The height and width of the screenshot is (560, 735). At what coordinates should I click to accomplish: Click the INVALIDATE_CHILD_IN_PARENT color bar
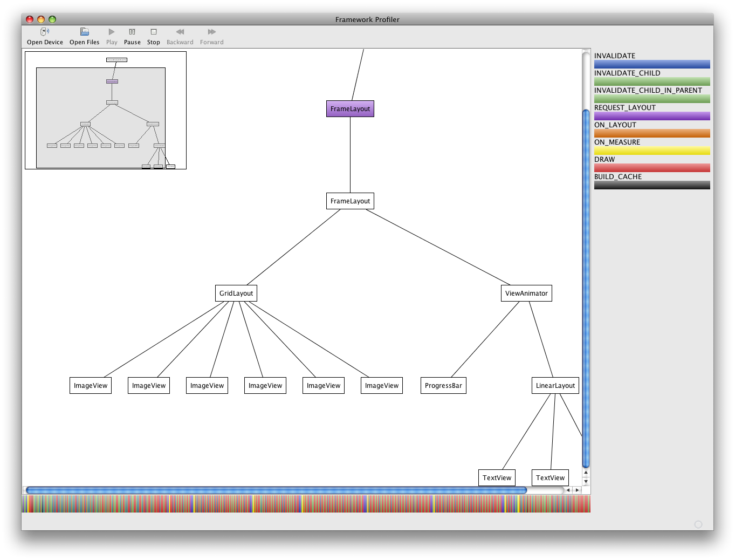coord(652,99)
